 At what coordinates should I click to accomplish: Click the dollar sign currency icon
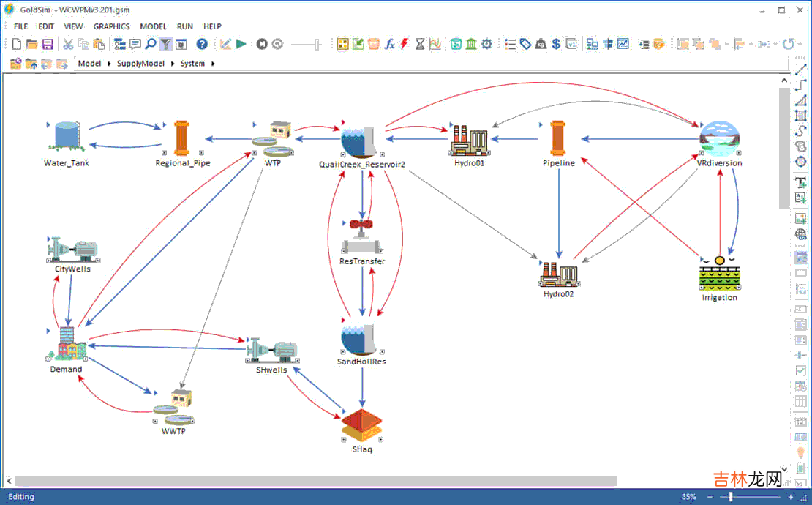tap(556, 44)
